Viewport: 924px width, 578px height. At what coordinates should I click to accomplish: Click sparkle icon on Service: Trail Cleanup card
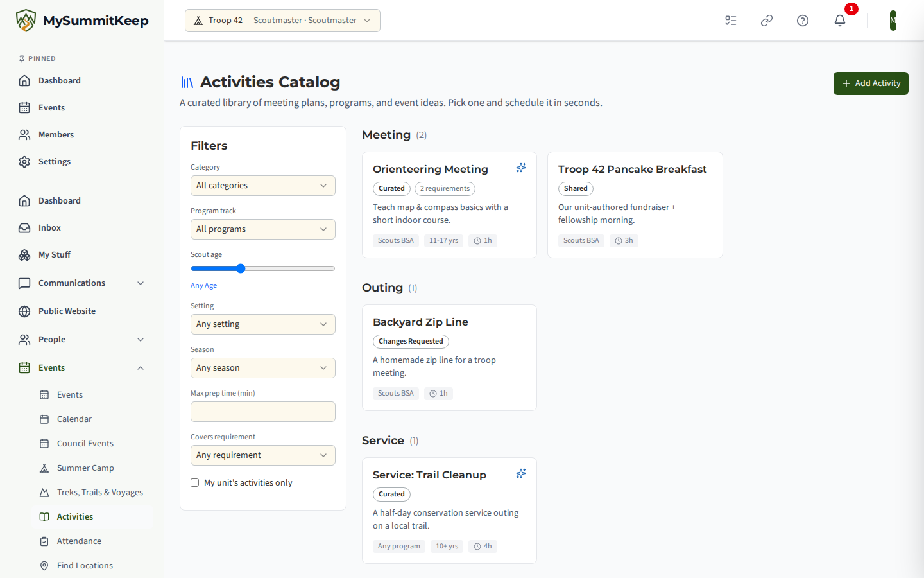pos(521,473)
